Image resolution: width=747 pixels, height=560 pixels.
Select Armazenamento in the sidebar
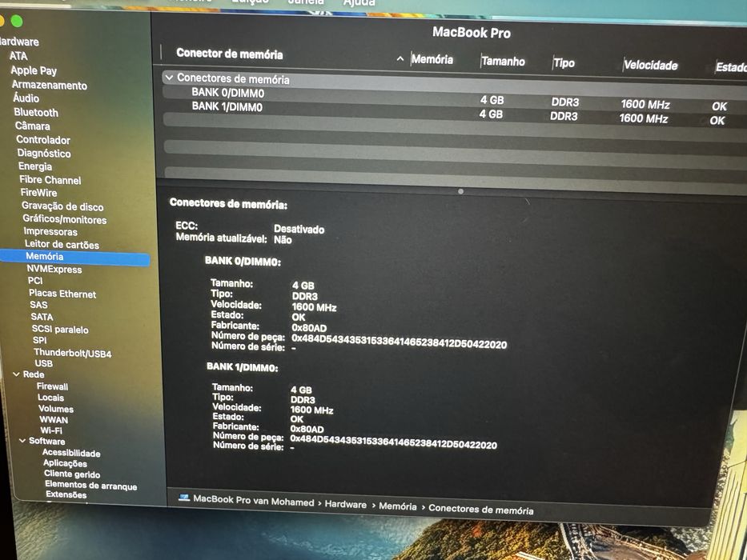coord(50,86)
